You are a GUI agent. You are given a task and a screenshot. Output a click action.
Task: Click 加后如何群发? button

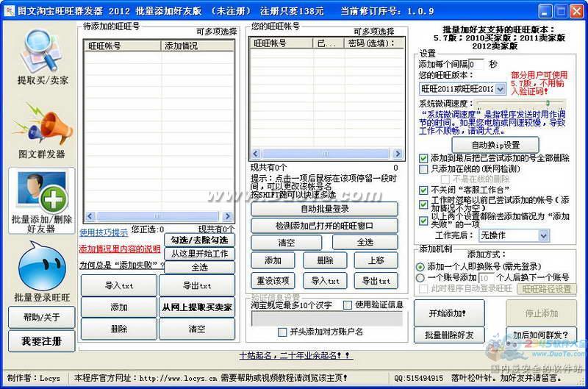541,335
